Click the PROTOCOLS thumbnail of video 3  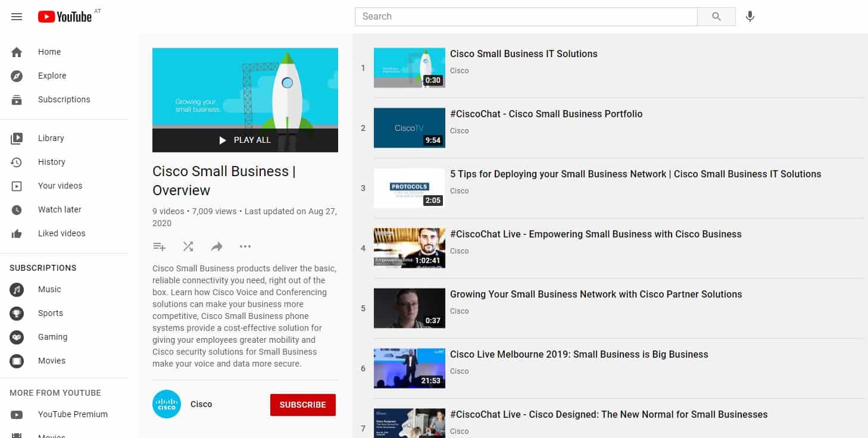coord(410,188)
